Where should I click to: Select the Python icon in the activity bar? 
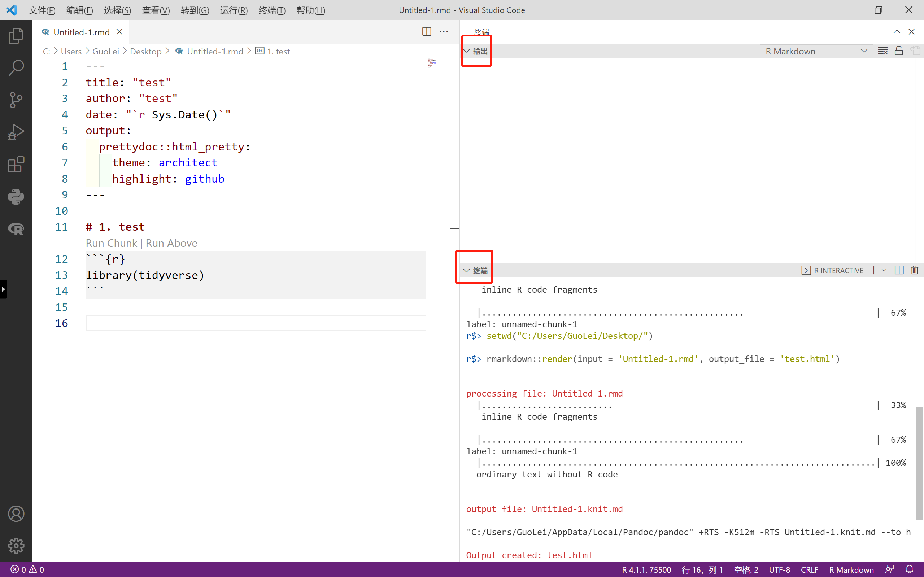pos(16,197)
